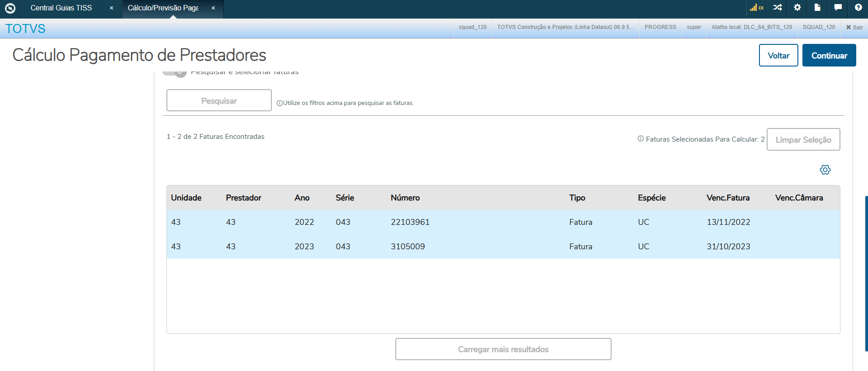Click info icon beside Faturas Selecionadas
Viewport: 868px width, 371px height.
click(640, 139)
